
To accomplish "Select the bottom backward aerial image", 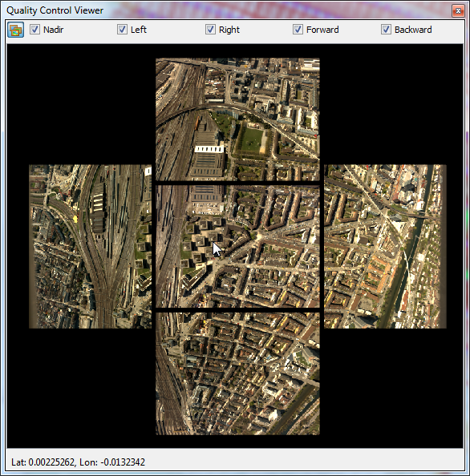I will pos(237,373).
